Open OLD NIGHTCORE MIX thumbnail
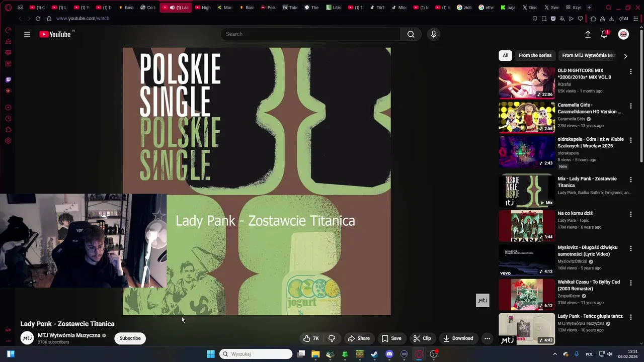 tap(527, 83)
